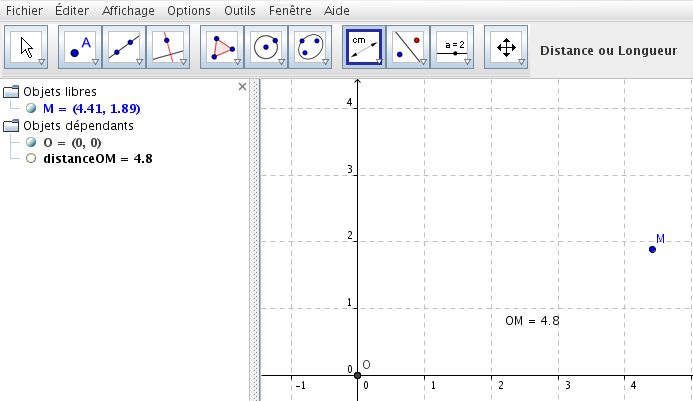693x401 pixels.
Task: Select distanceOM = 4.8 in the list
Action: (98, 158)
